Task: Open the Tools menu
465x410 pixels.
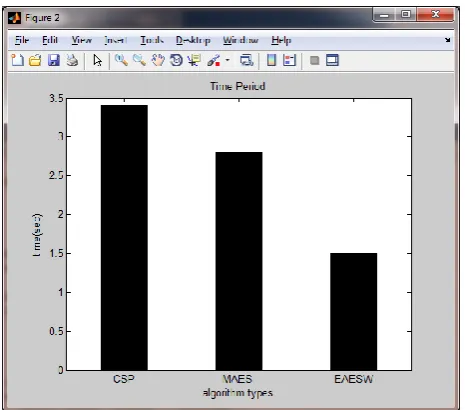Action: click(152, 40)
